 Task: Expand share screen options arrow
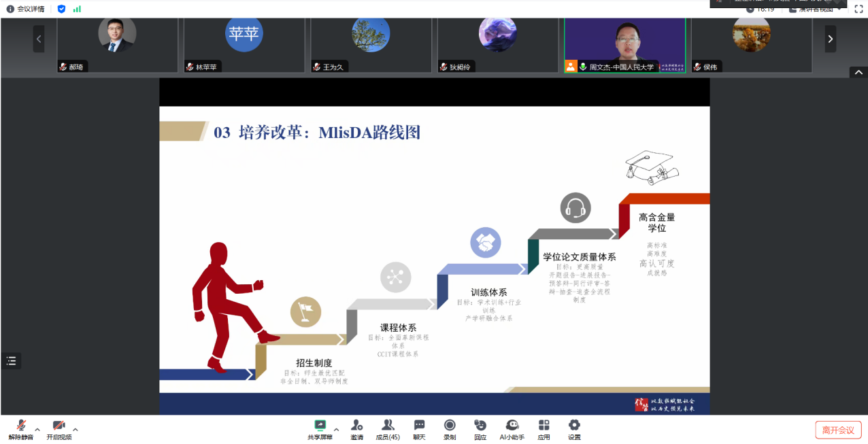pos(336,430)
